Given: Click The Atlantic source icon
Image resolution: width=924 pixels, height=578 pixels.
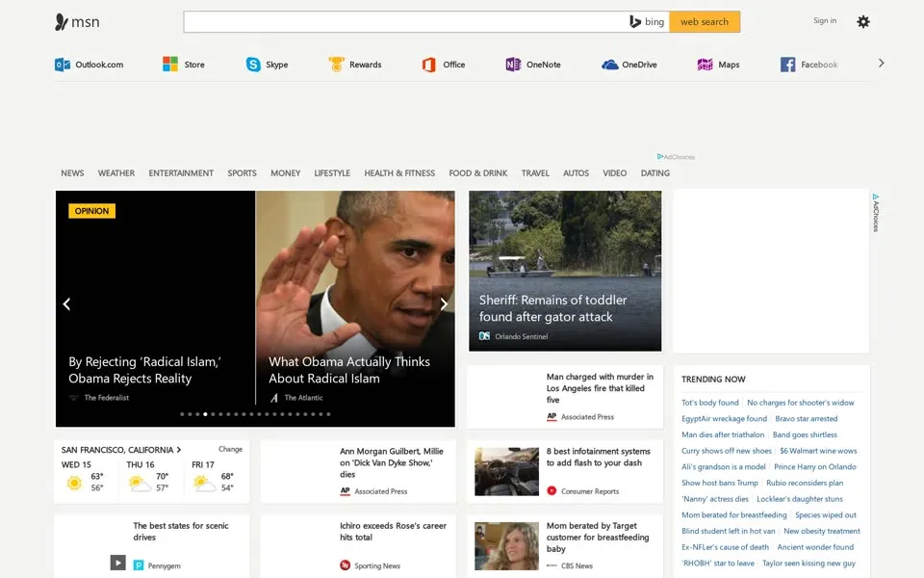Looking at the screenshot, I should click(x=274, y=398).
